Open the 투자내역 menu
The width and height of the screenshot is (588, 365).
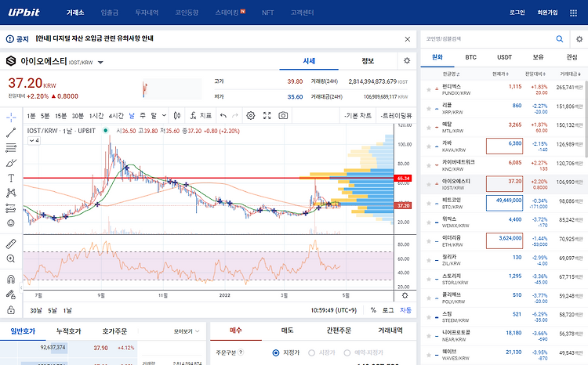[x=147, y=13]
